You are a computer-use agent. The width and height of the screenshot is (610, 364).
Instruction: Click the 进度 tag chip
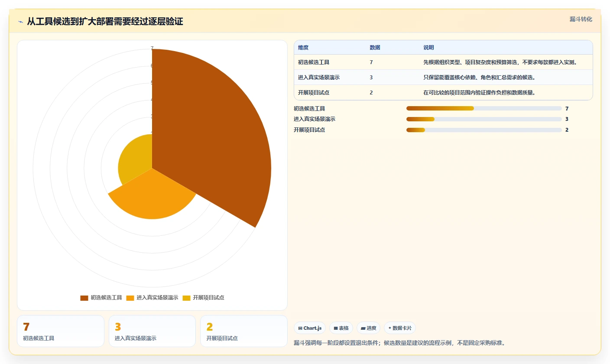point(369,328)
